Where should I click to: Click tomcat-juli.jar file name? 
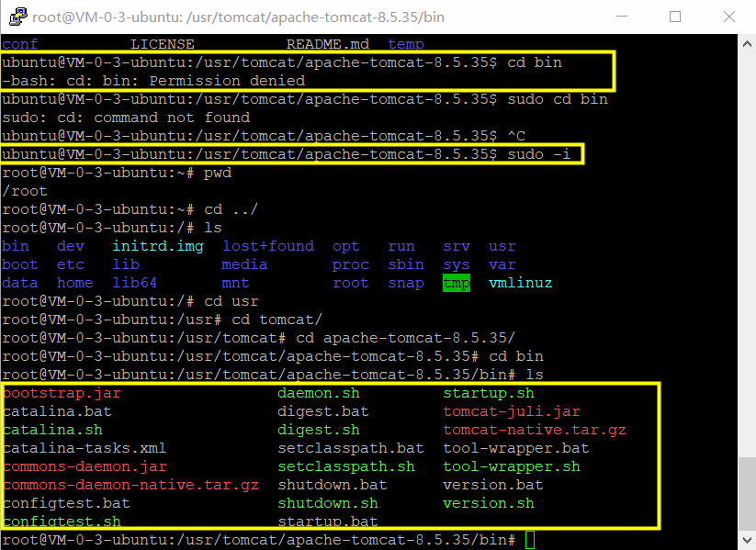[x=512, y=411]
